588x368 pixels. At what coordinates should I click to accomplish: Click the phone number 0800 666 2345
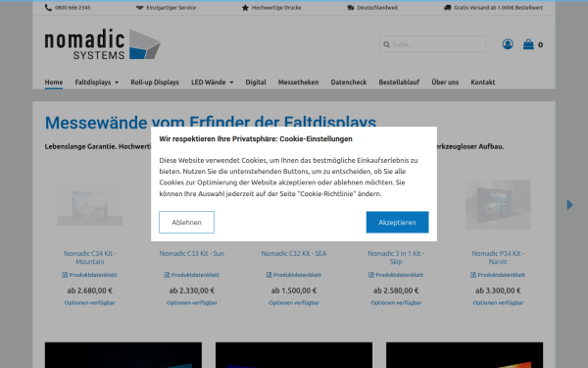pos(73,8)
